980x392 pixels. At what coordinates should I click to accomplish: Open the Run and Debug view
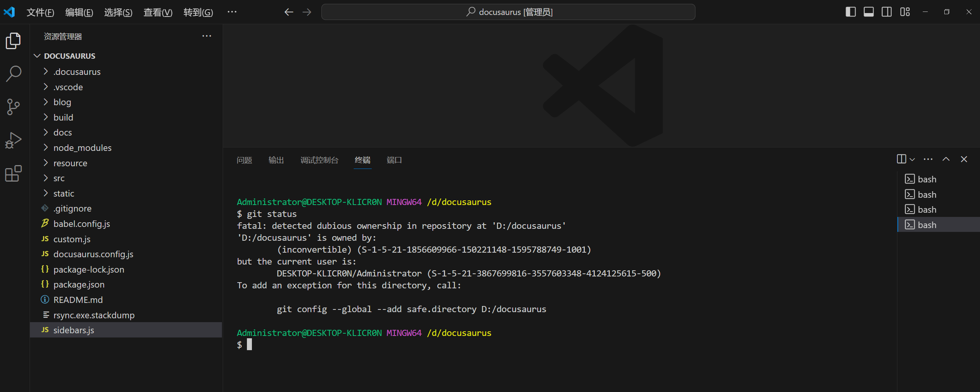tap(13, 140)
